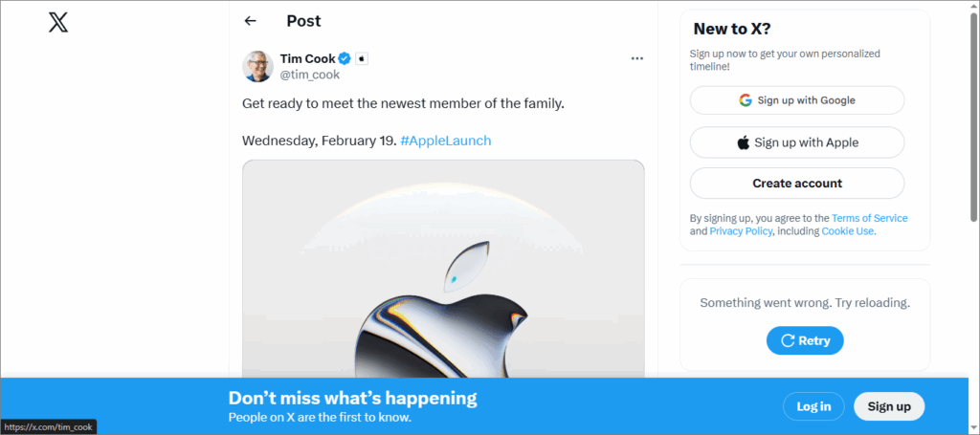Viewport: 980px width, 435px height.
Task: Open the three-dot more options menu
Action: 637,59
